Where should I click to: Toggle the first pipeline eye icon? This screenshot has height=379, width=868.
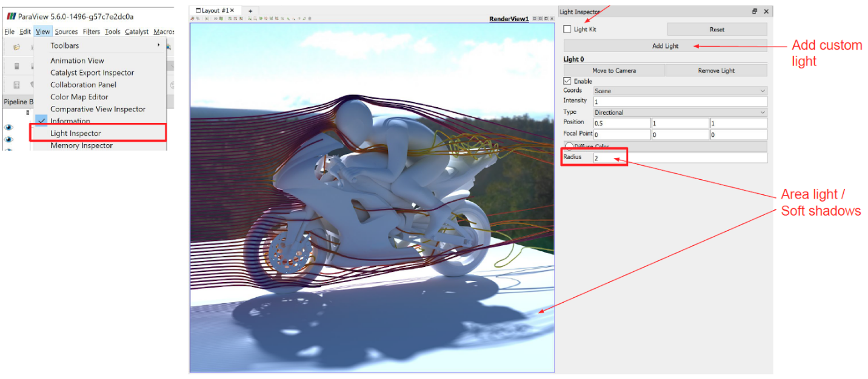pyautogui.click(x=9, y=127)
